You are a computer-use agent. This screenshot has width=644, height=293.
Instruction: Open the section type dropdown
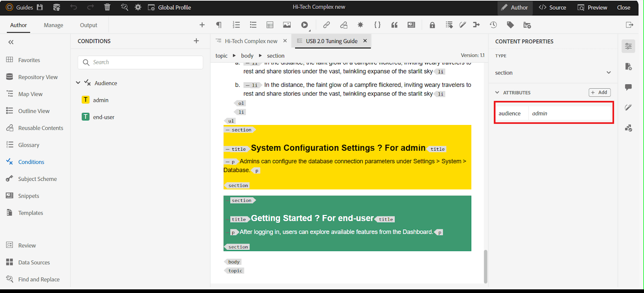608,73
